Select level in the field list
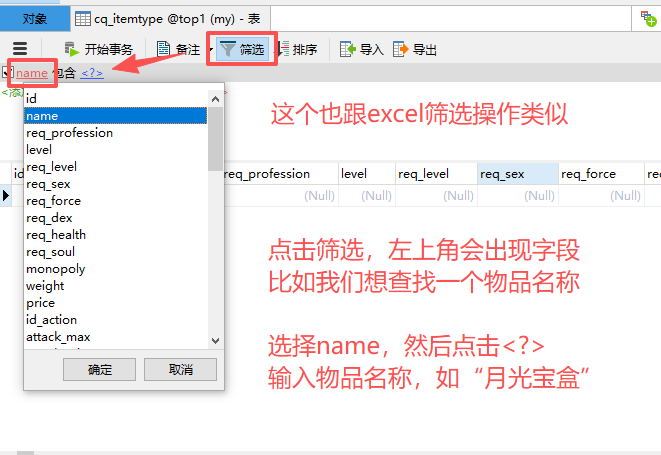This screenshot has height=455, width=661. click(x=116, y=150)
